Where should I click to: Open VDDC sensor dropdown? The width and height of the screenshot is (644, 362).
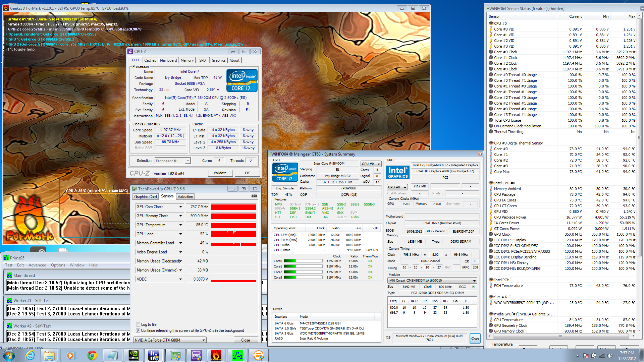coord(180,279)
